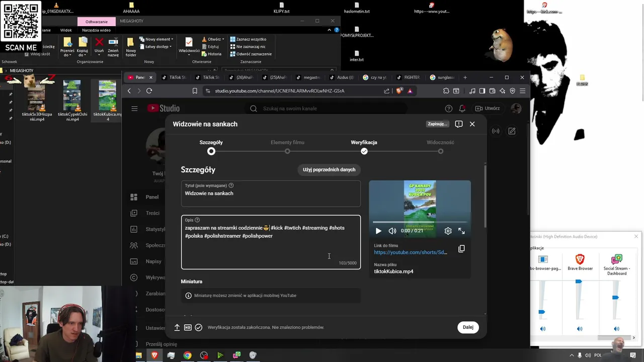The width and height of the screenshot is (644, 362).
Task: Switch to the FIGHTER browser tab
Action: tap(408, 77)
